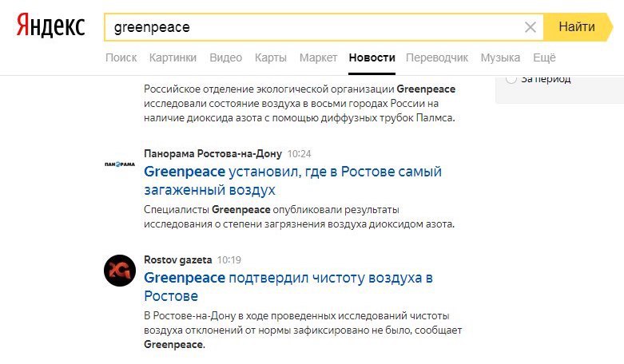624x364 pixels.
Task: Open headline about самый загаженный воздух
Action: click(292, 181)
